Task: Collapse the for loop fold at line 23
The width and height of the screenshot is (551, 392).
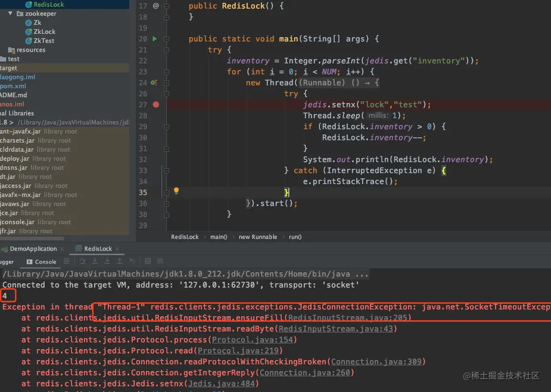Action: pyautogui.click(x=166, y=72)
